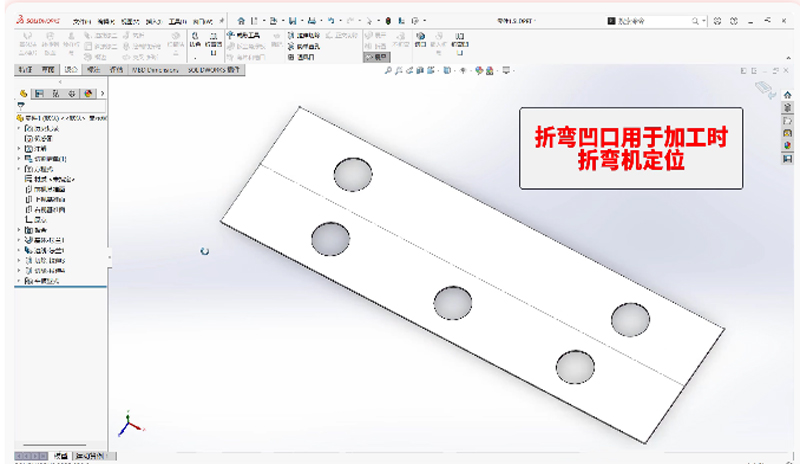Click the Home welcome icon in quick toolbar

tap(241, 21)
